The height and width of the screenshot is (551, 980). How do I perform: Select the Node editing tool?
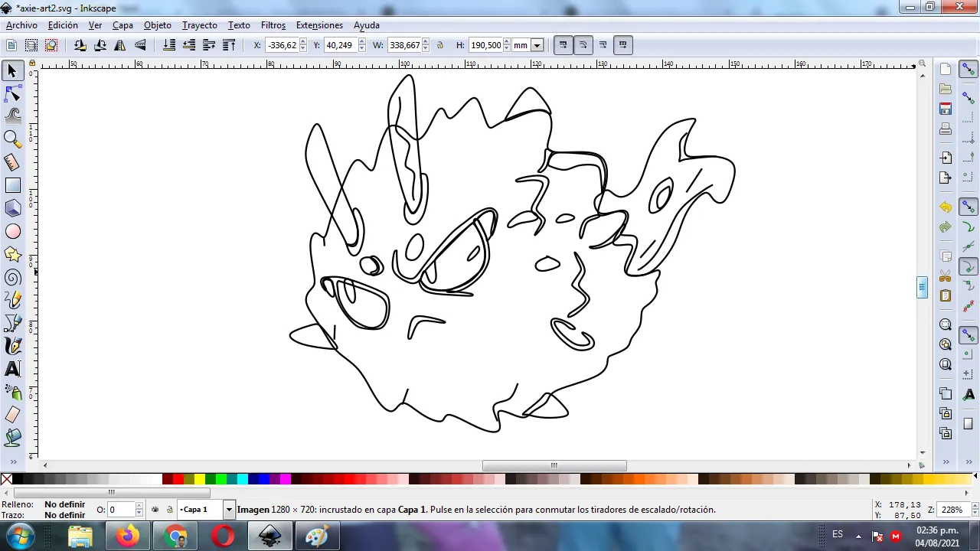[x=12, y=93]
